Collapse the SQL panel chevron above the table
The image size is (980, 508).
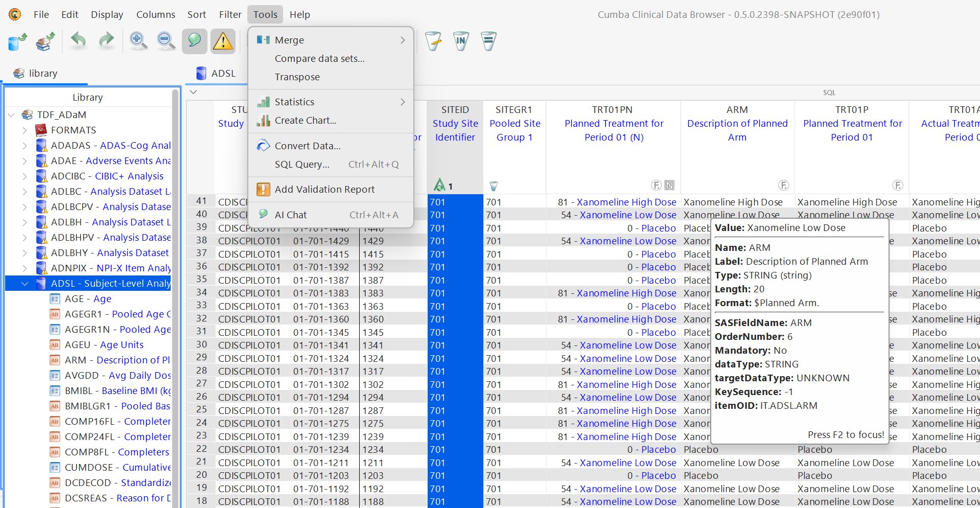[193, 92]
